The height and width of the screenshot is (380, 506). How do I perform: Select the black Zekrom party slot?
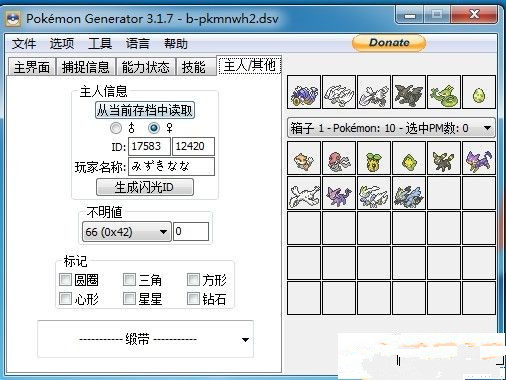409,92
